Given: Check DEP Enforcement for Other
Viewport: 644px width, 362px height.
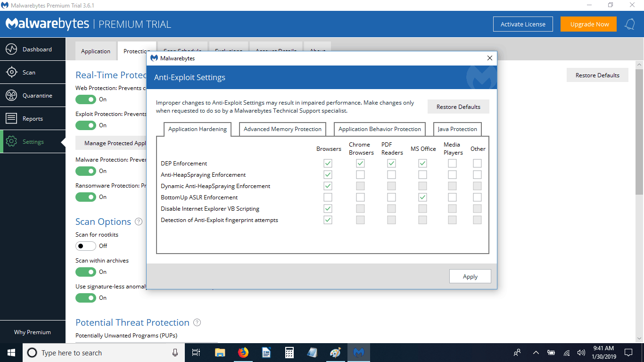Looking at the screenshot, I should [477, 164].
